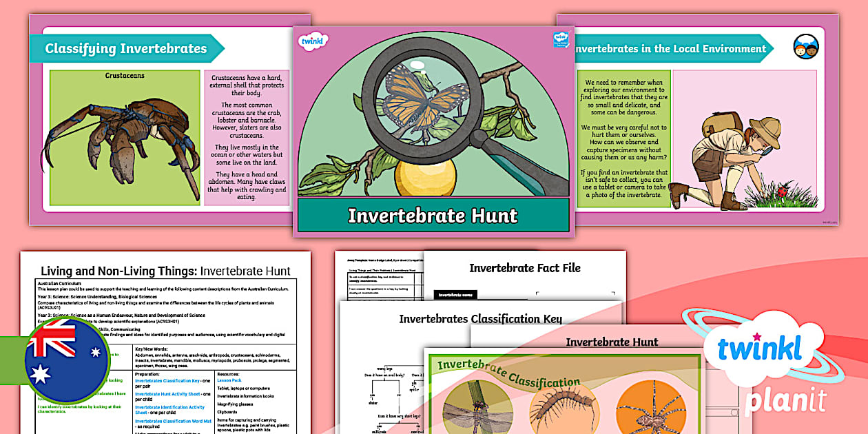Select the Invertebrates Classification Key document
Viewport: 868px width, 434px height.
tap(480, 318)
